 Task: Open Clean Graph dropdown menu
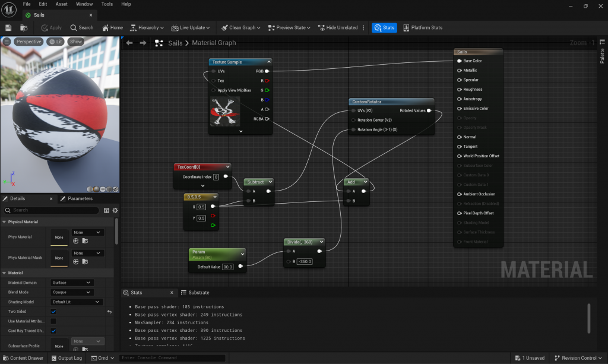coord(241,27)
